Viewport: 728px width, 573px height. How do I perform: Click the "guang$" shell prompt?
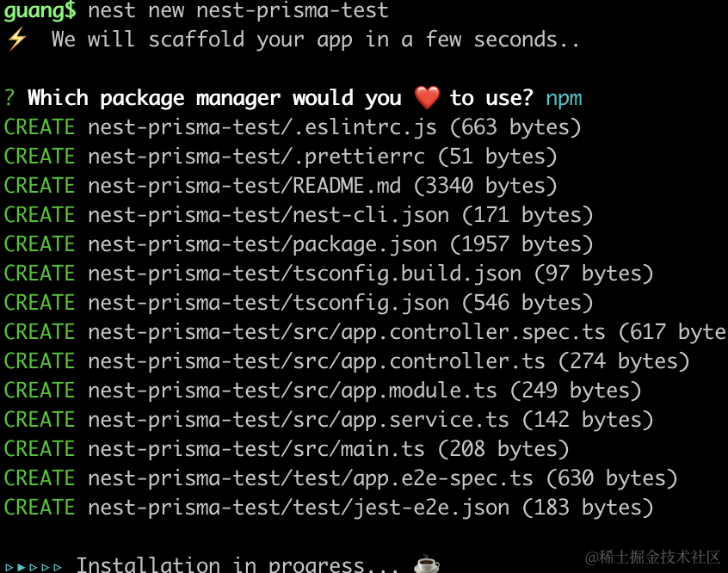40,11
